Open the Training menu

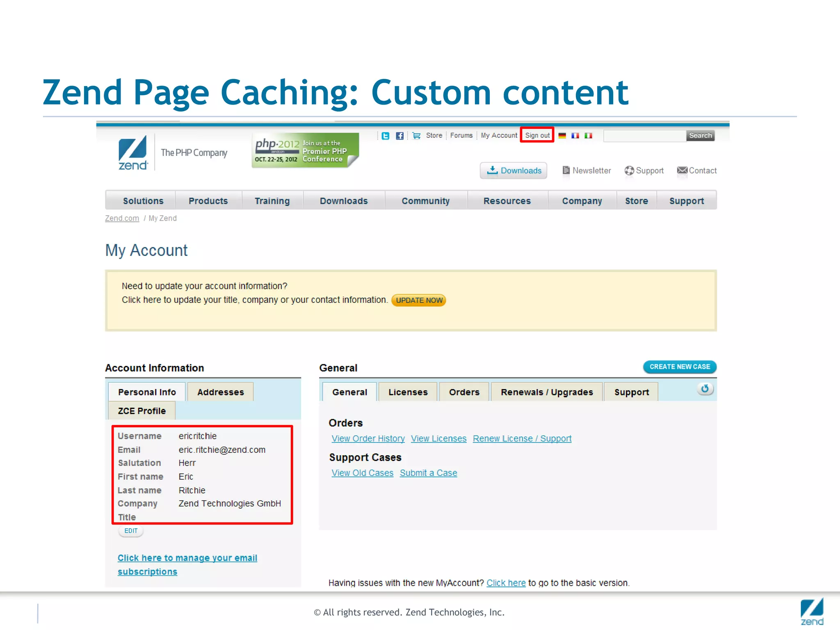pos(272,201)
